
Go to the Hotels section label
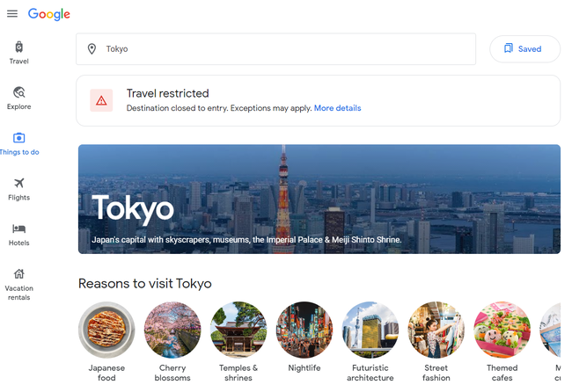pos(19,243)
